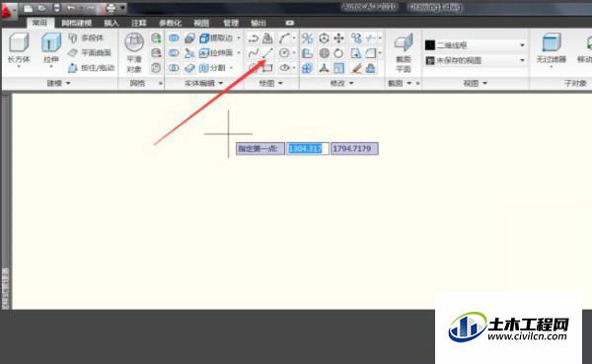The height and width of the screenshot is (364, 592).
Task: Click the Y coordinate field showing 1794.7179
Action: point(354,148)
